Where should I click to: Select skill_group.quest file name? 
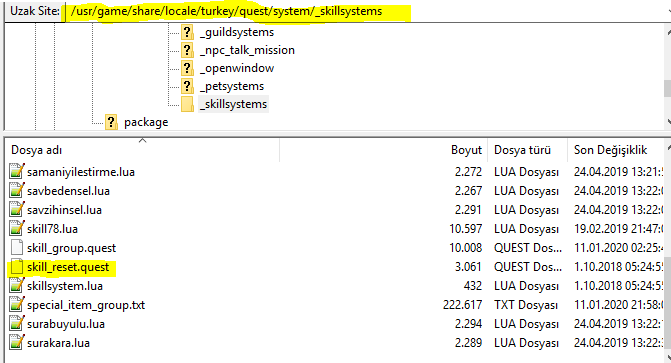71,248
